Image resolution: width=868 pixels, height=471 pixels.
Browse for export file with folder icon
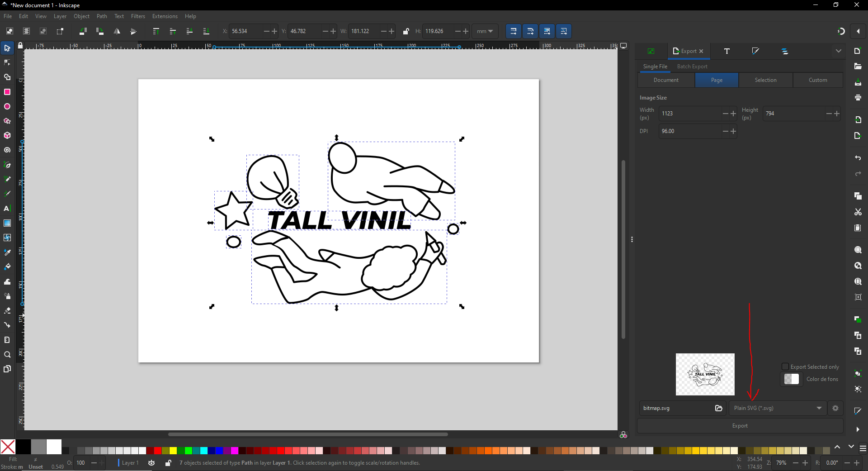(x=719, y=408)
